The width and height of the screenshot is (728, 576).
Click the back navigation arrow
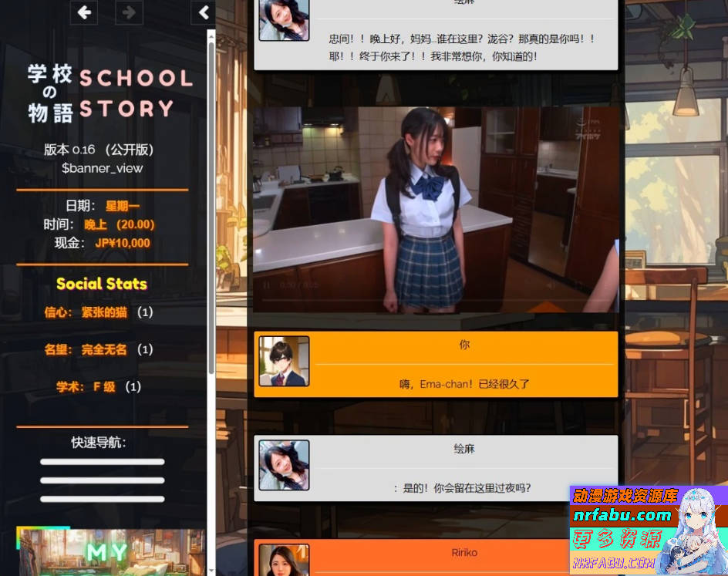(83, 13)
